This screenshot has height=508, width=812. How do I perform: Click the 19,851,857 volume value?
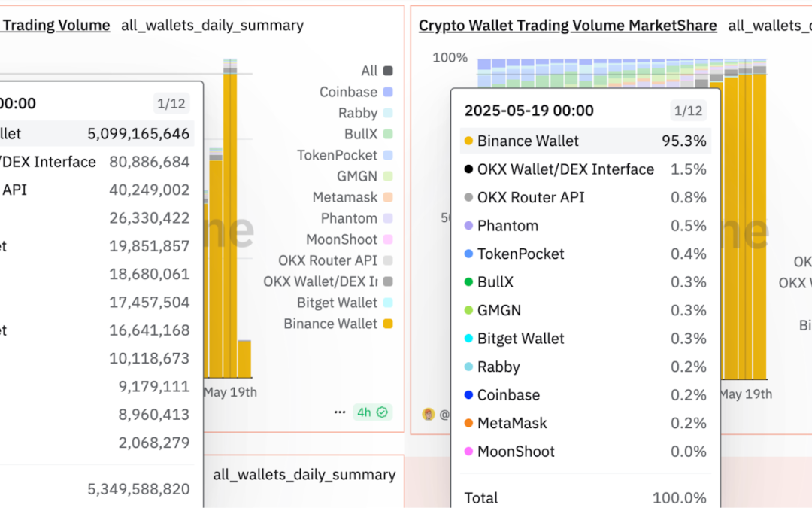pyautogui.click(x=149, y=245)
